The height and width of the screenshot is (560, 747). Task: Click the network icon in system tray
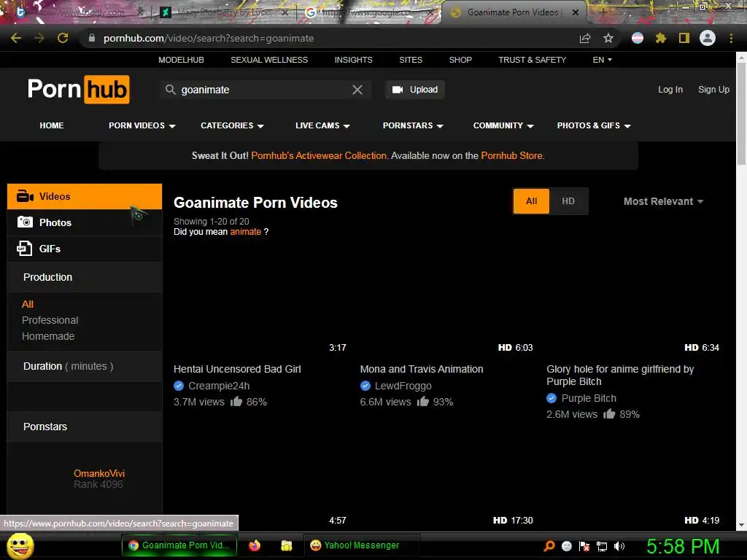pyautogui.click(x=602, y=546)
